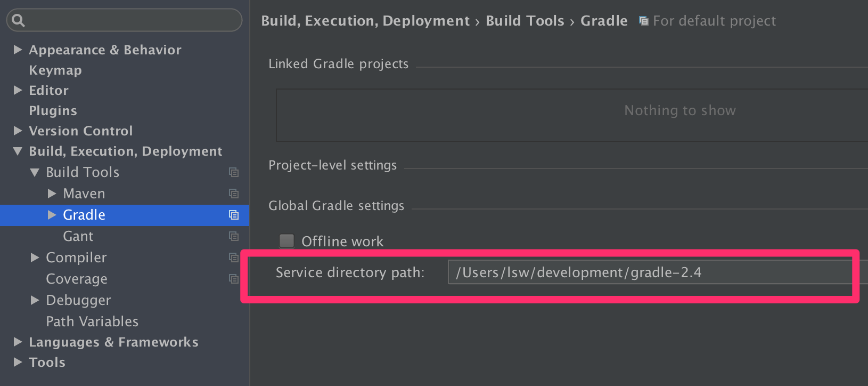Expand the Maven tree node arrow

click(52, 194)
